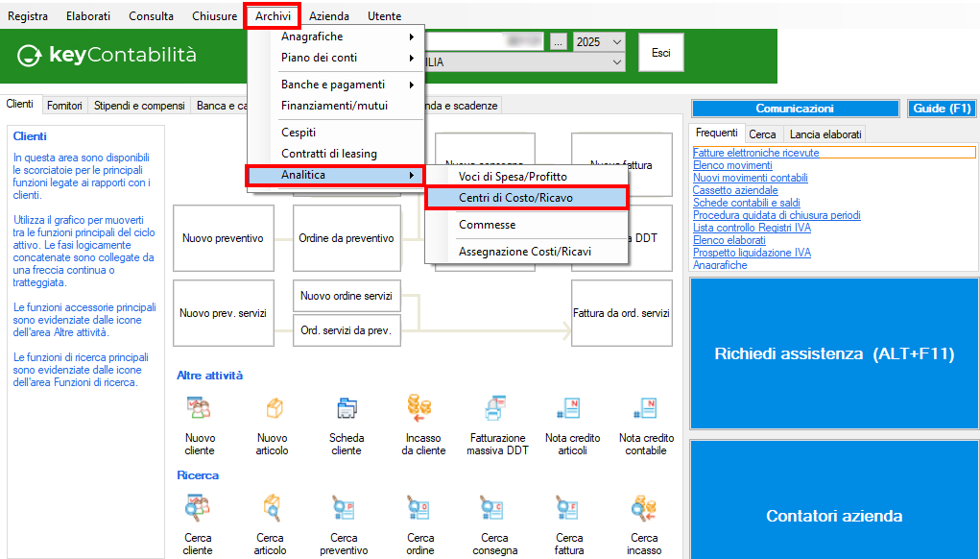The height and width of the screenshot is (559, 980).
Task: Click Richiedi assistenza (ALT+F11)
Action: [x=834, y=353]
